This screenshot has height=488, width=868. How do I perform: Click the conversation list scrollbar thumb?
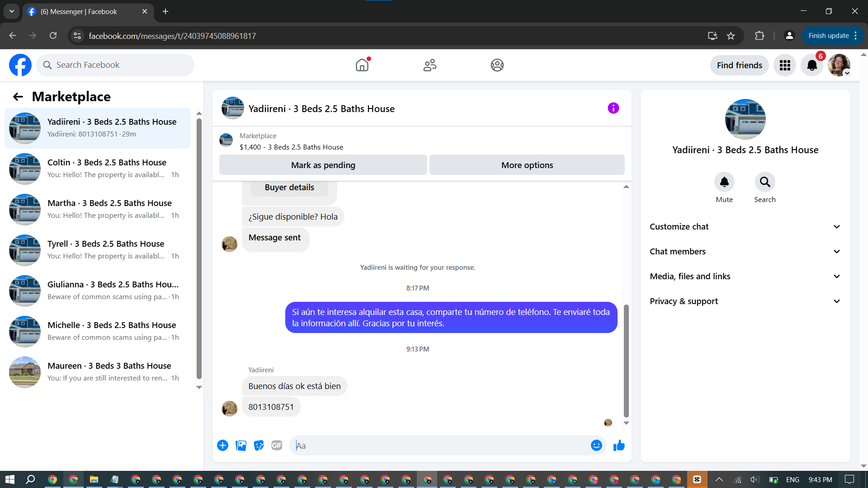[199, 249]
